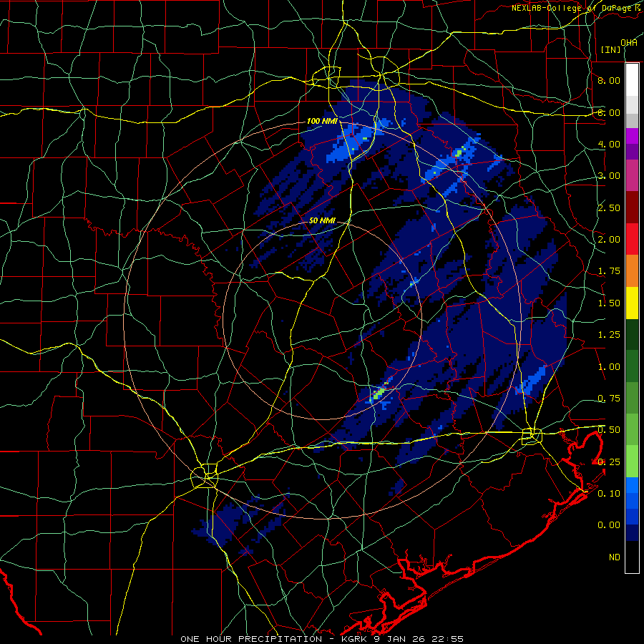Select the 1.50 legend value

click(609, 303)
